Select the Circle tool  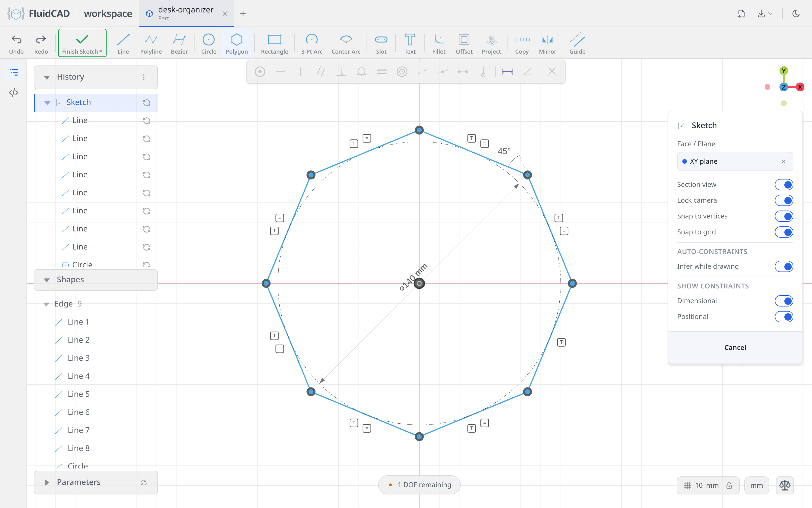pyautogui.click(x=208, y=44)
